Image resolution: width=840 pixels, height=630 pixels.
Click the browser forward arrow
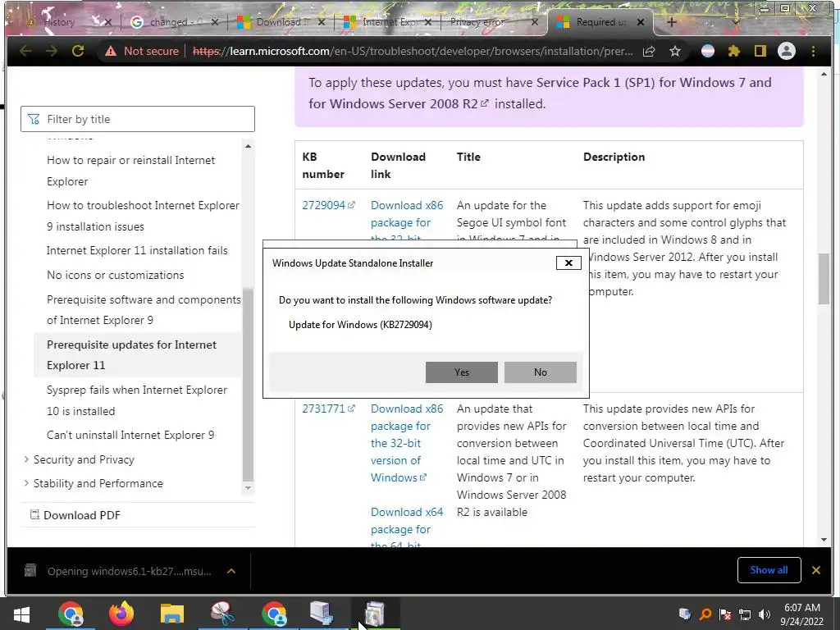point(52,51)
